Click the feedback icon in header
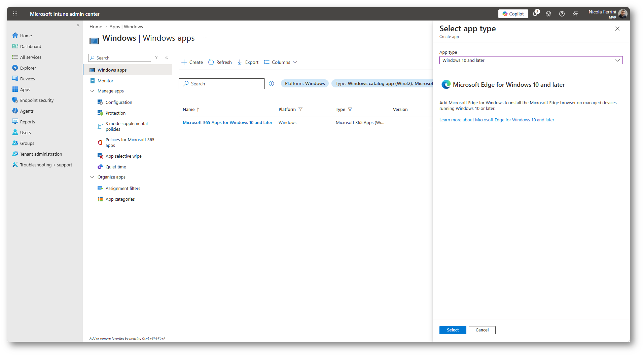This screenshot has width=644, height=356. 575,14
